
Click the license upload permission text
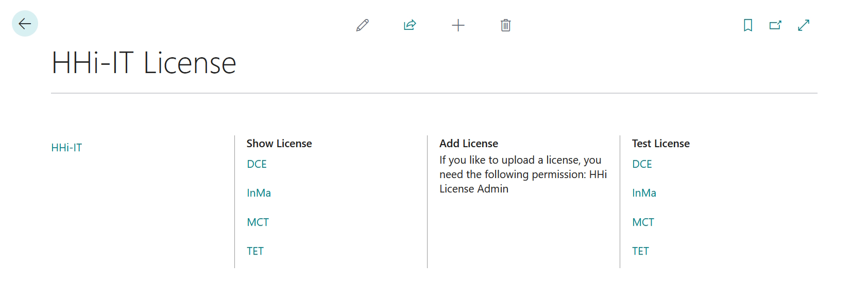point(523,174)
